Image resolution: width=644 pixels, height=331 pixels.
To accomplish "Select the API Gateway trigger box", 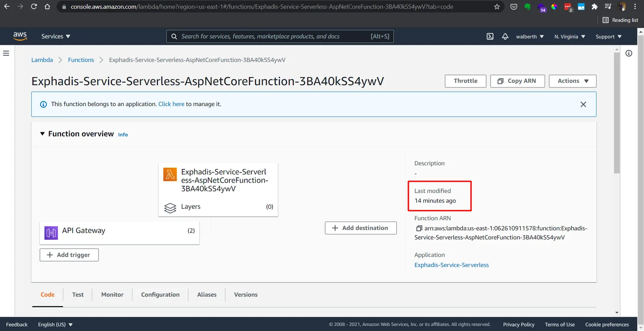I will point(120,232).
